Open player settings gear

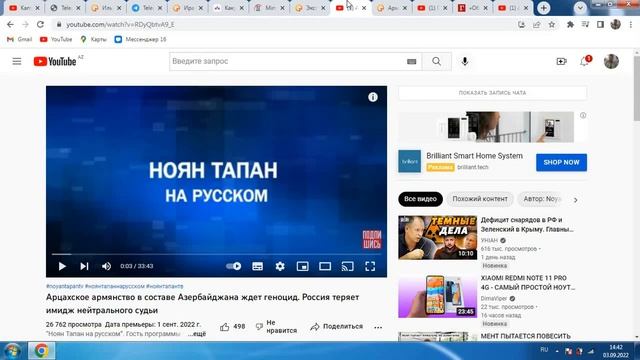coord(280,266)
